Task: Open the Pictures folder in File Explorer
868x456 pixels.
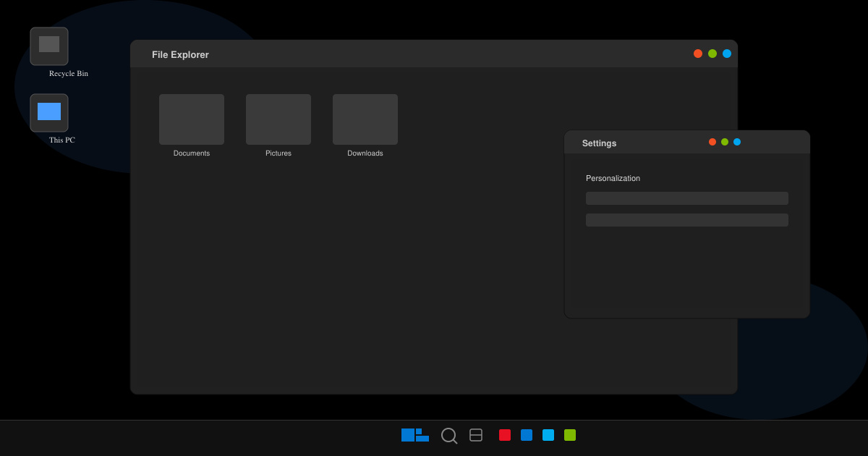Action: pos(278,119)
